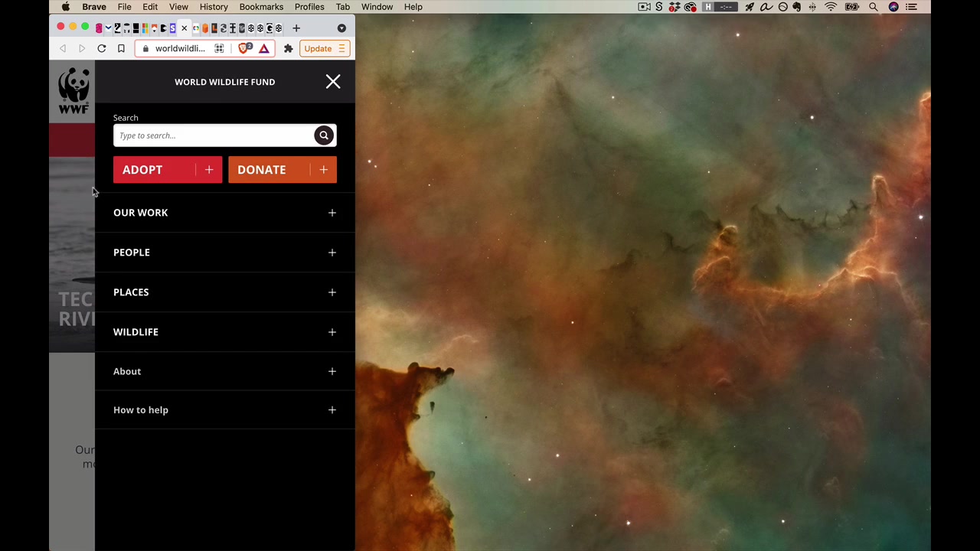The image size is (980, 551).
Task: Open the Window menu
Action: pyautogui.click(x=377, y=7)
